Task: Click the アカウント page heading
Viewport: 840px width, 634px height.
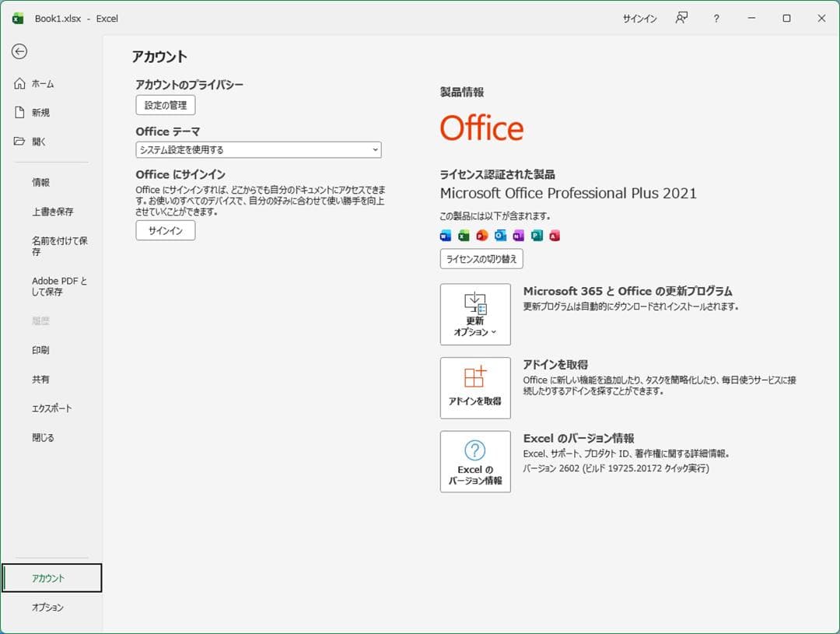Action: (159, 57)
